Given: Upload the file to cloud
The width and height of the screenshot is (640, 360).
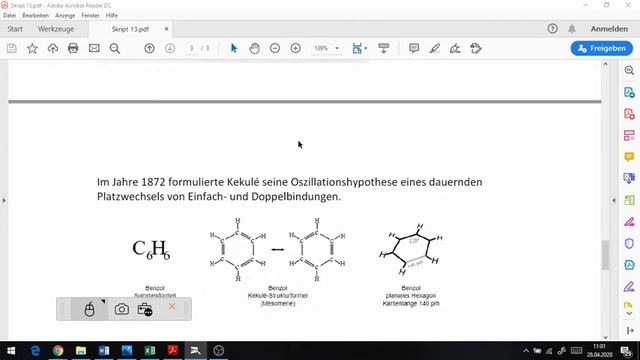Looking at the screenshot, I should click(x=53, y=49).
